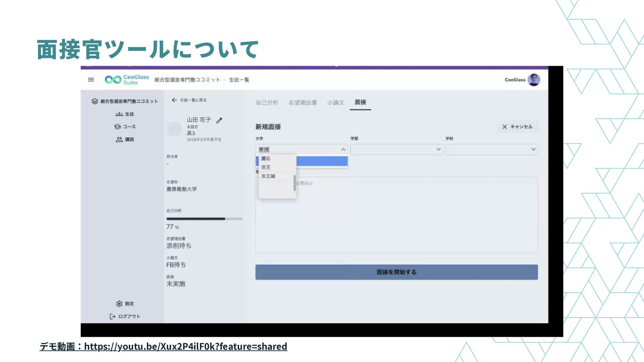Open コース in the sidebar
Screen dimensions: 644x362
125,127
